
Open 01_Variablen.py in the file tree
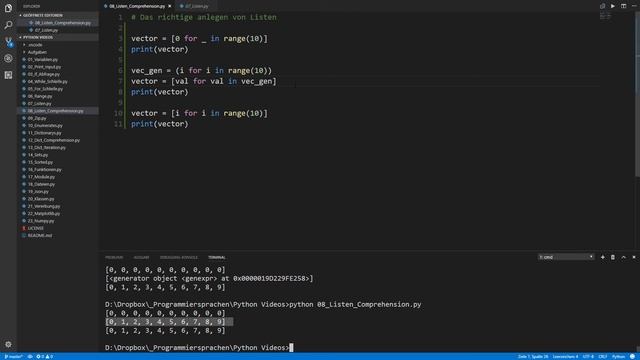point(58,60)
